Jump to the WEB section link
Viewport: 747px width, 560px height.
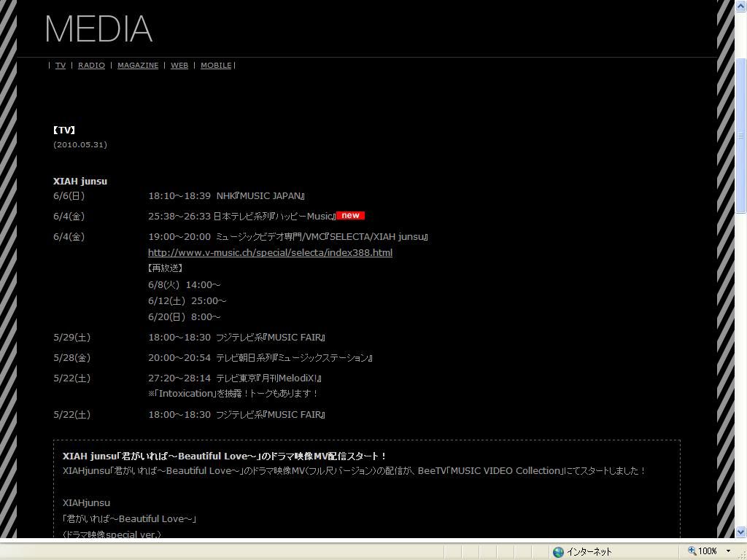[x=179, y=65]
